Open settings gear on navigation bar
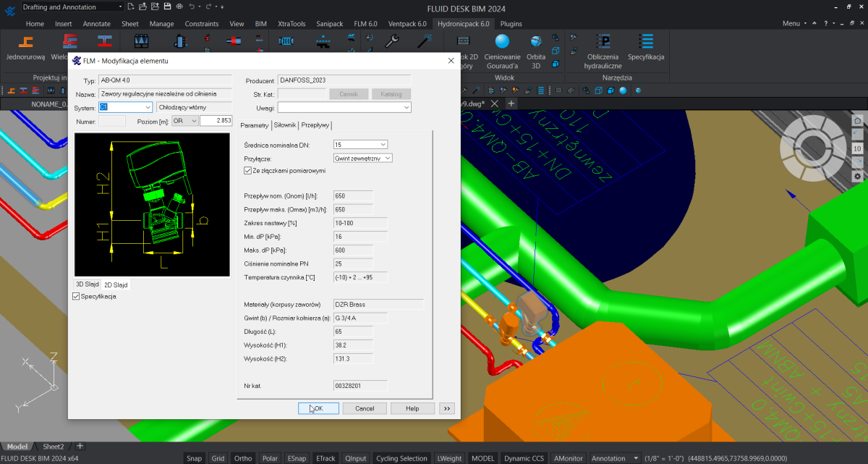 [858, 176]
